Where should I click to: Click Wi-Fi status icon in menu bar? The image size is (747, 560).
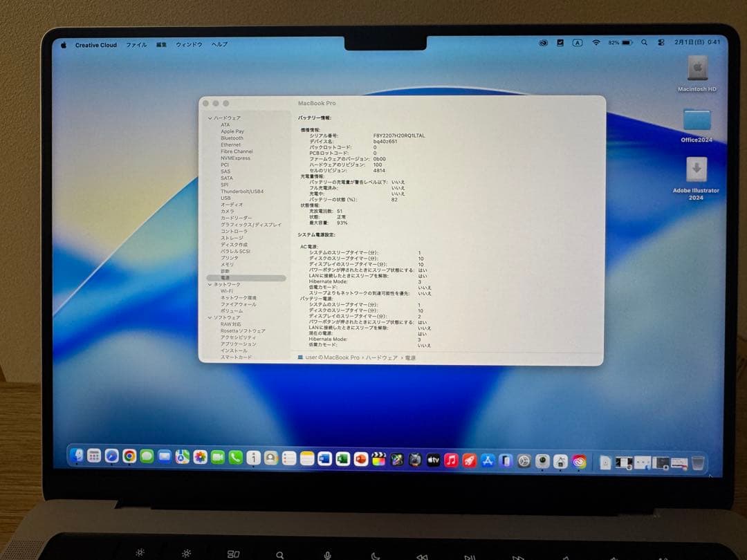(x=596, y=42)
